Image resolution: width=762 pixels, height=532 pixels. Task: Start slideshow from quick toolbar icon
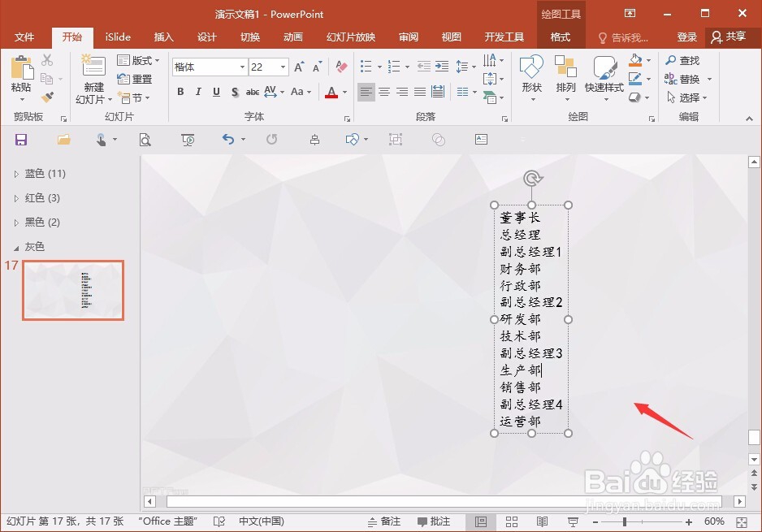click(188, 140)
